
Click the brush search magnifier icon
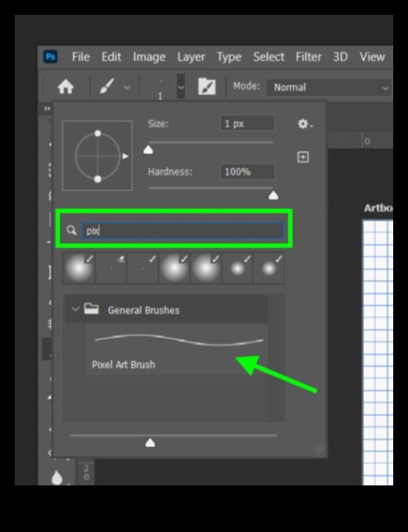71,230
